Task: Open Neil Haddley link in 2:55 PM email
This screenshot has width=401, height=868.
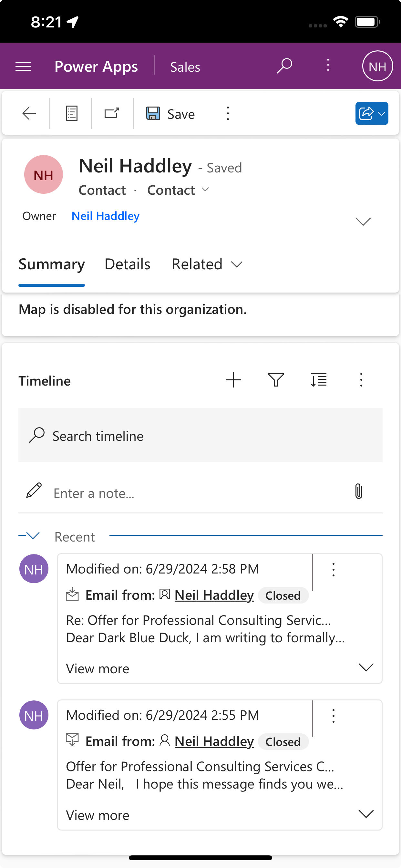Action: 214,742
